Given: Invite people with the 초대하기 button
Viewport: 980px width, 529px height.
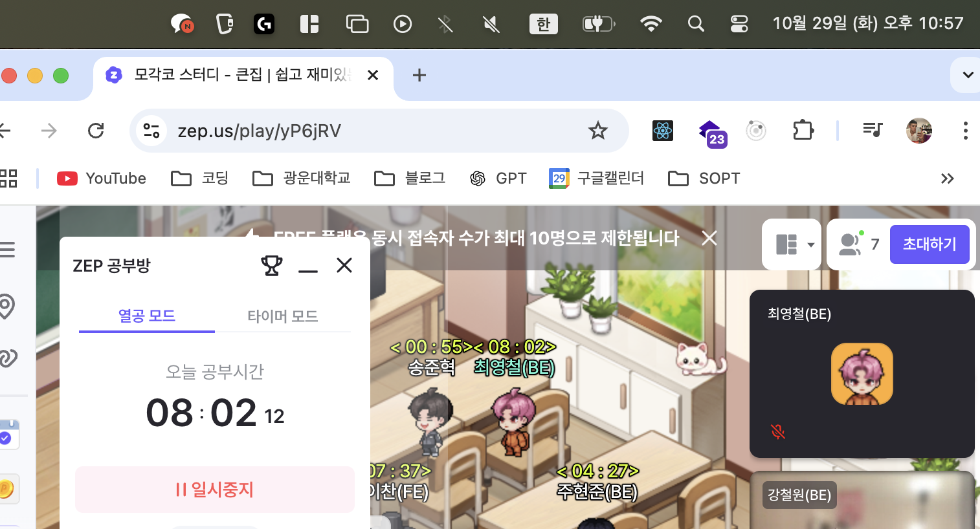Looking at the screenshot, I should coord(930,244).
